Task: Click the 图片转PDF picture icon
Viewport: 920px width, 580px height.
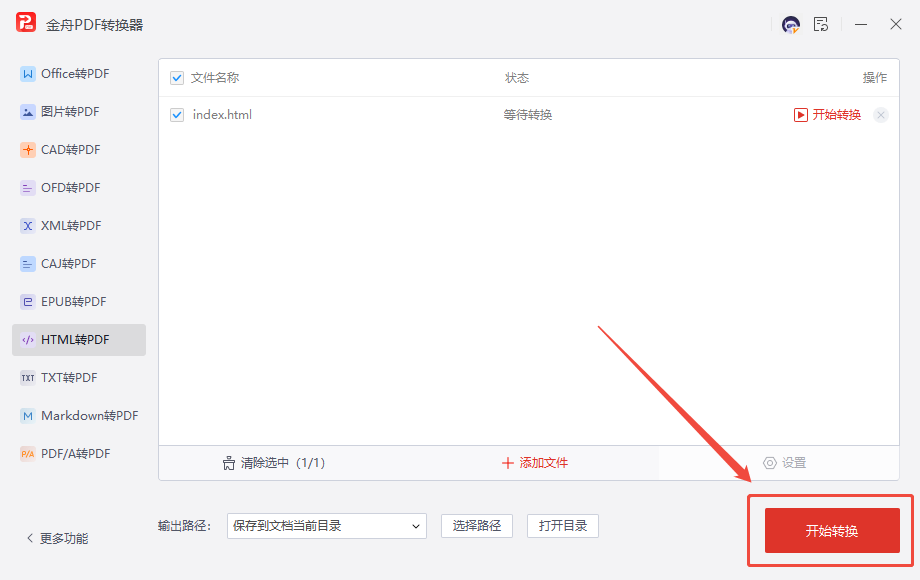Action: coord(28,112)
